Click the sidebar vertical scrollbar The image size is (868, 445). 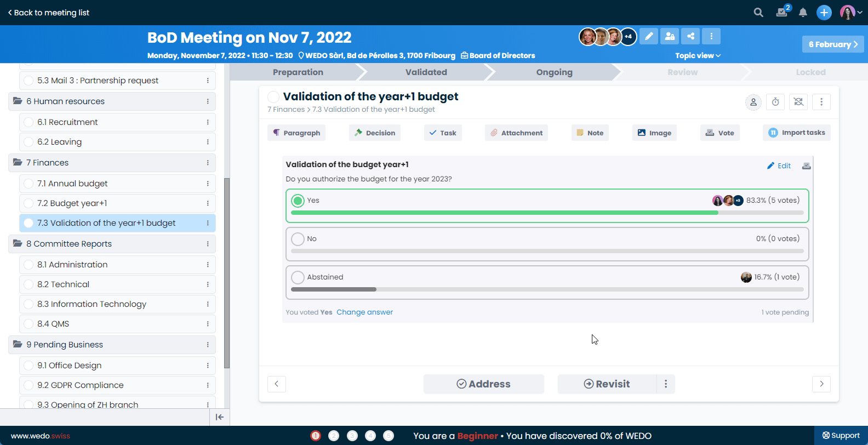[x=227, y=273]
